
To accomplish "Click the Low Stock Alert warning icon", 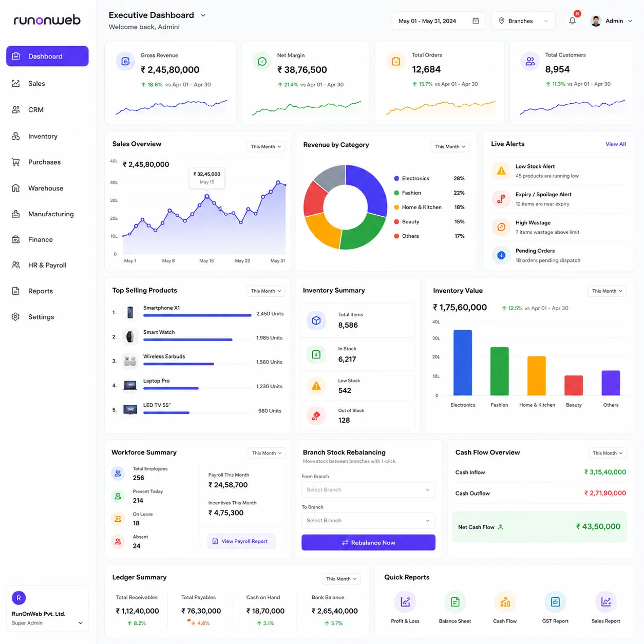I will (501, 171).
